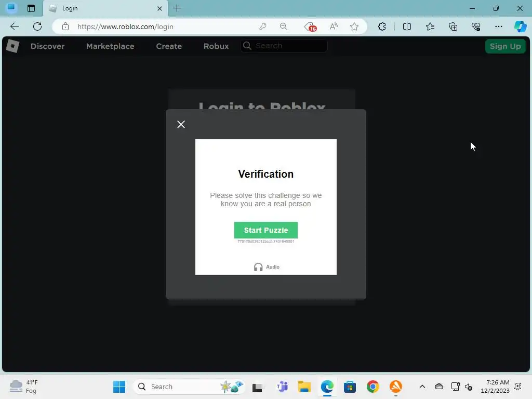Refresh the page with reload icon

click(37, 26)
